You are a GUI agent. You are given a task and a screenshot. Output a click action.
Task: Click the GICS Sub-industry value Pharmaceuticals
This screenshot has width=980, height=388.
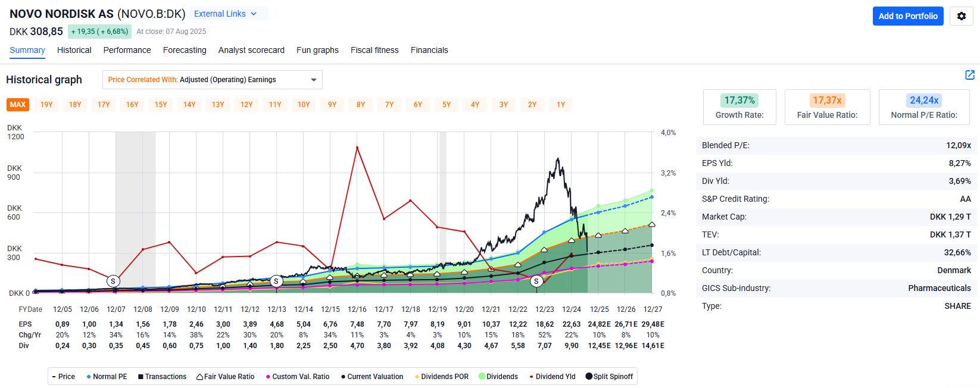[940, 288]
